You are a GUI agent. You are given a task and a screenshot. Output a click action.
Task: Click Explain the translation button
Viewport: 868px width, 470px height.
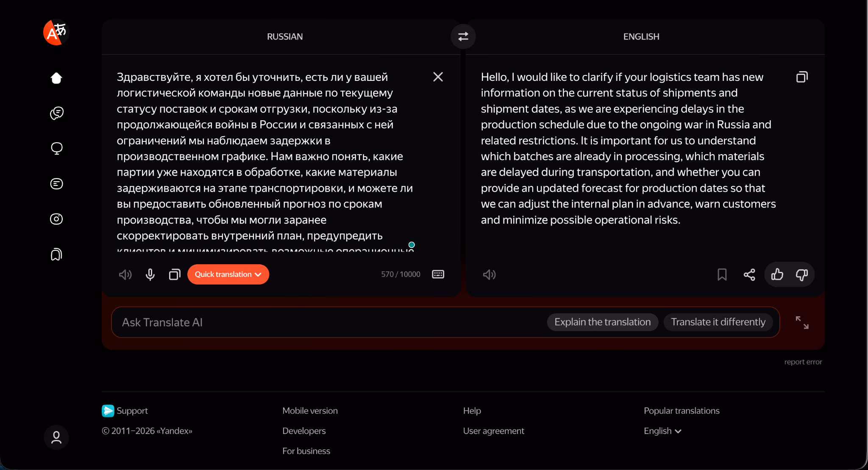(x=602, y=322)
